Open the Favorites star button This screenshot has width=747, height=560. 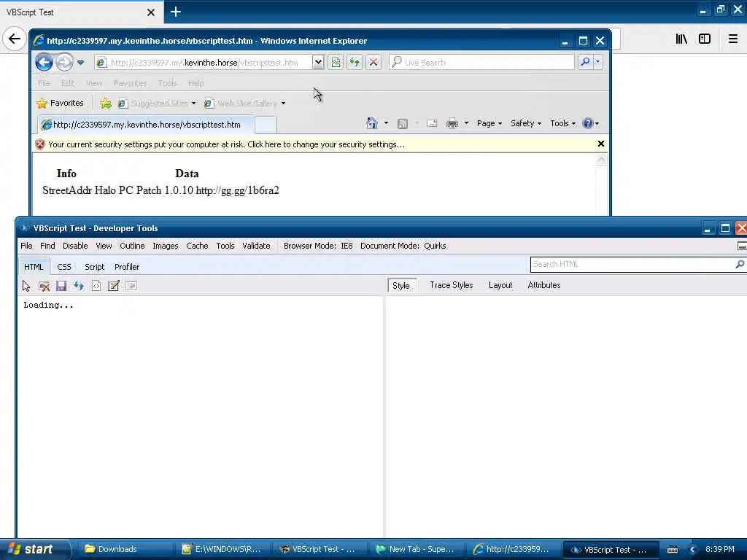tap(60, 103)
